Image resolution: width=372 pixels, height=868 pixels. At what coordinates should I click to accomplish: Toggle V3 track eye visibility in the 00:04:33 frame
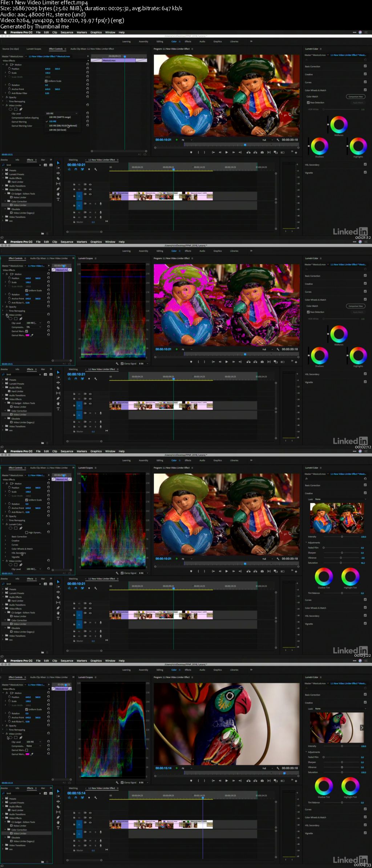[90, 812]
